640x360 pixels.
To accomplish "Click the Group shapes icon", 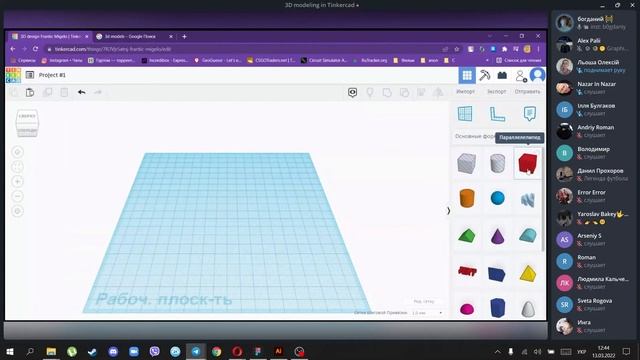I will (387, 92).
